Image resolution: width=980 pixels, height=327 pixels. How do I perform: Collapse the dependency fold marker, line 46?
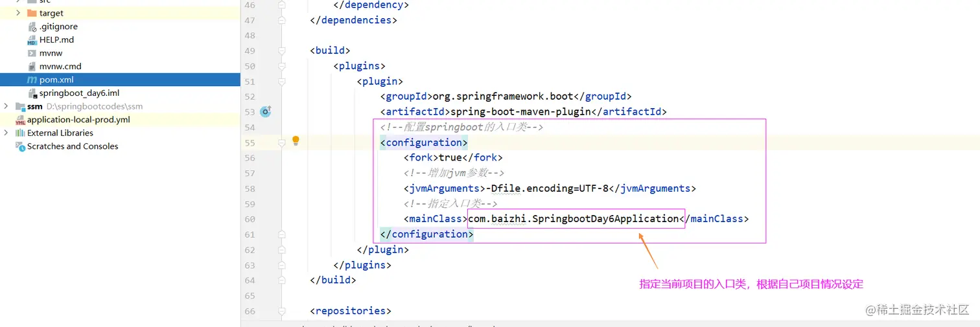tap(281, 5)
